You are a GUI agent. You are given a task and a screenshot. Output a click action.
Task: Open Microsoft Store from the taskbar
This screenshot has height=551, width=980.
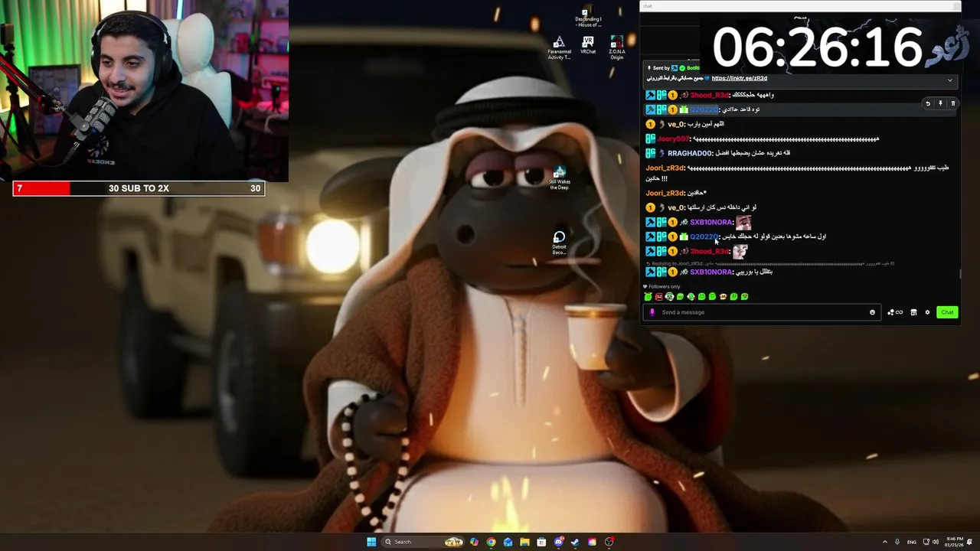pos(541,542)
